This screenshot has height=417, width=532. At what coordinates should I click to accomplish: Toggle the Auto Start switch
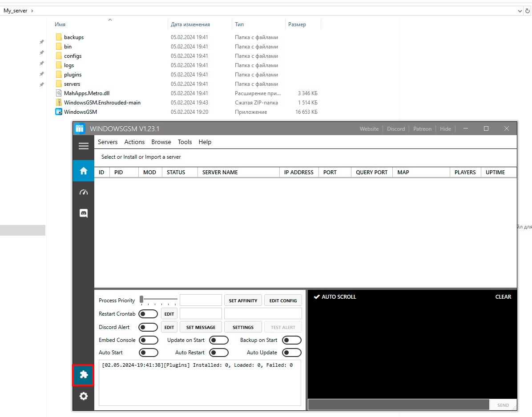click(148, 353)
